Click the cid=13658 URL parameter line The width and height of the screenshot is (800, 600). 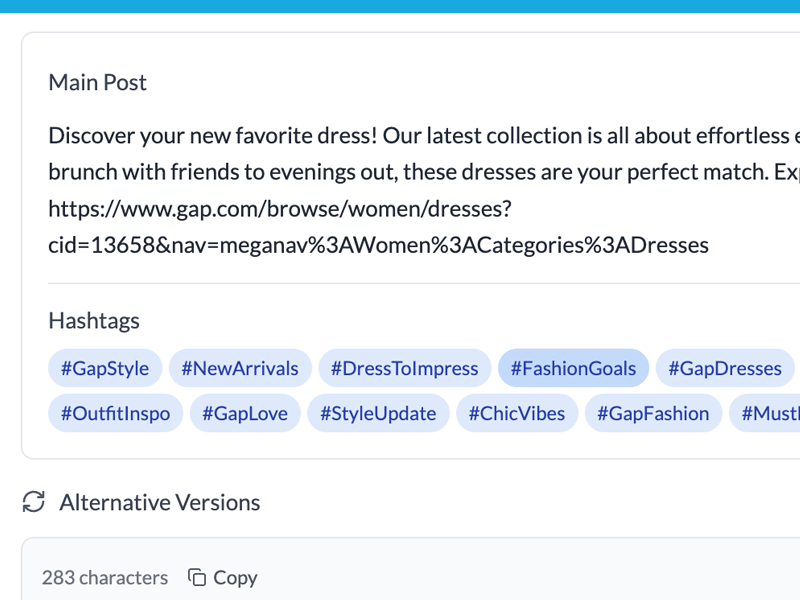tap(378, 245)
